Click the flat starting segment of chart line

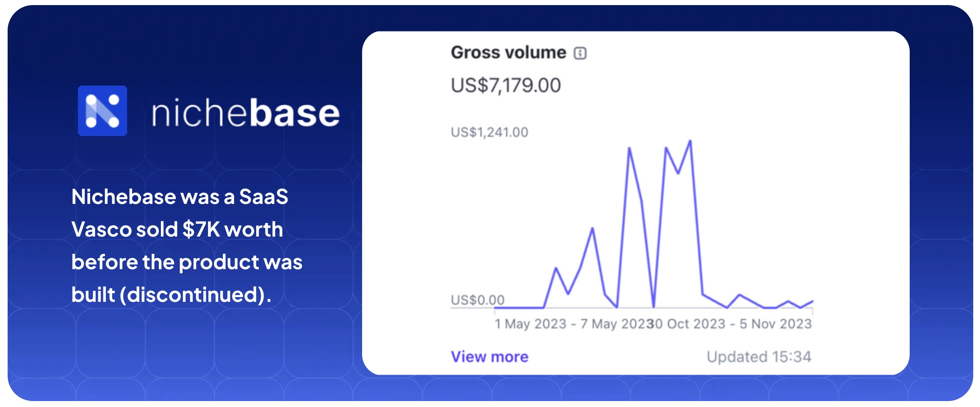(x=519, y=307)
